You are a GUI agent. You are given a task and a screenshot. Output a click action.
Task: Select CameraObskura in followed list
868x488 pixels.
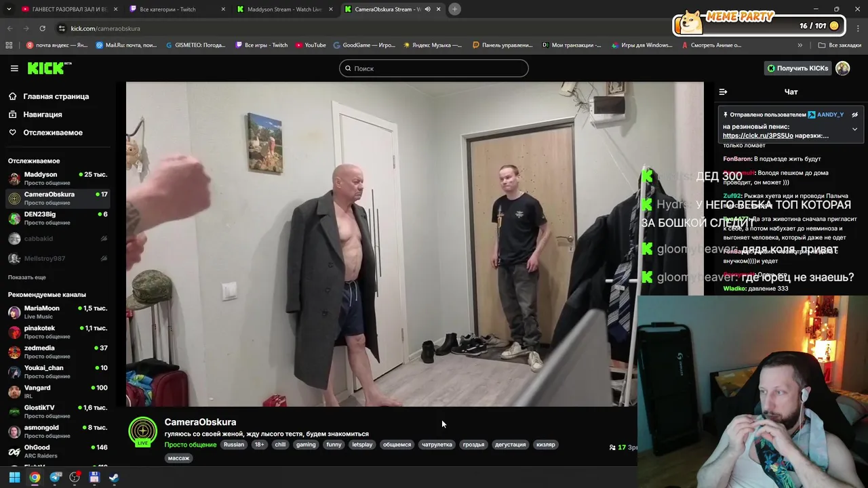(58, 198)
